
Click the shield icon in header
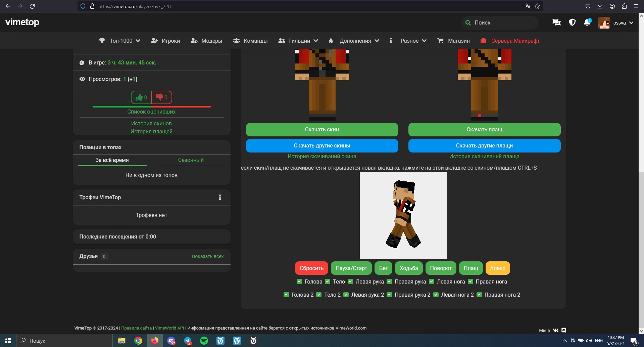pyautogui.click(x=572, y=23)
